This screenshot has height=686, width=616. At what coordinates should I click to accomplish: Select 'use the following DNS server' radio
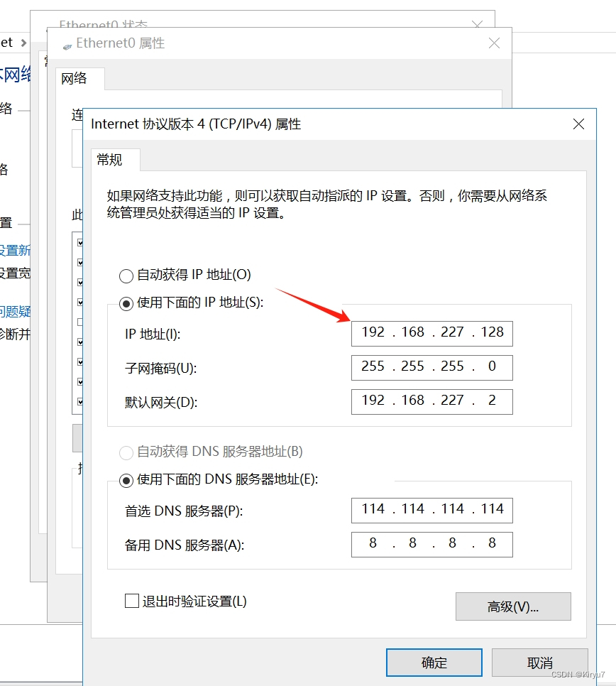(126, 480)
